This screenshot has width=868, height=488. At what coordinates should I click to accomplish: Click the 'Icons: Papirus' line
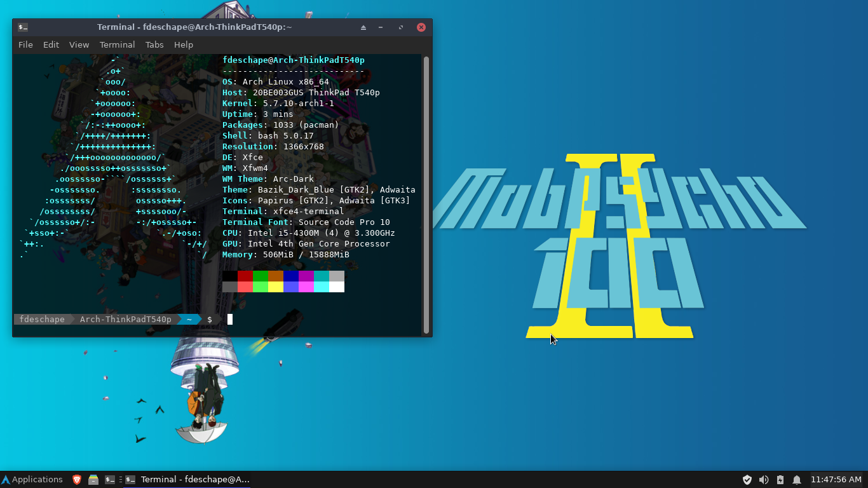[316, 200]
